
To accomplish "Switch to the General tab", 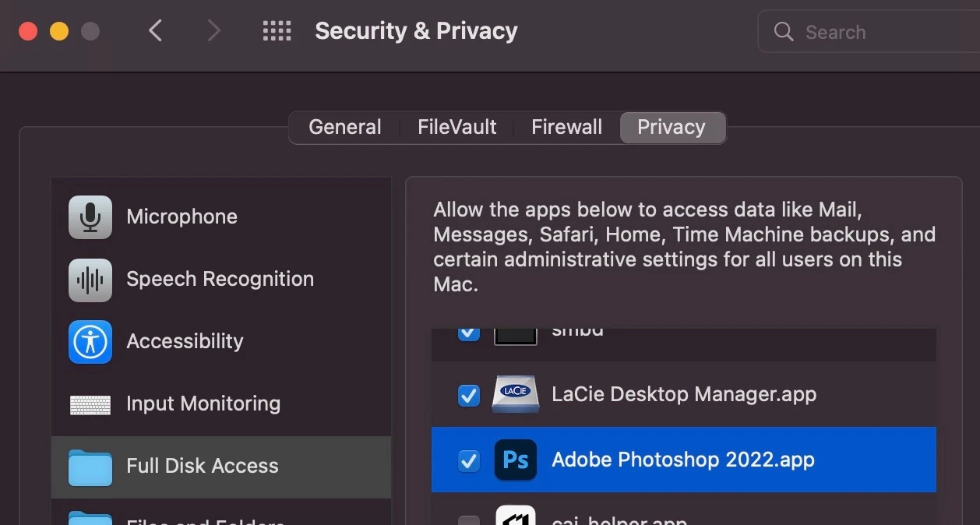I will click(x=345, y=128).
